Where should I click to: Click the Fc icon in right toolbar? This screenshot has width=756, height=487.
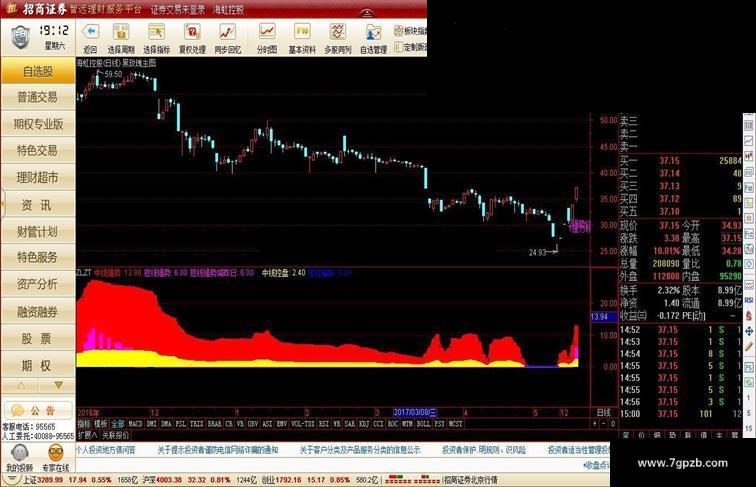(749, 233)
